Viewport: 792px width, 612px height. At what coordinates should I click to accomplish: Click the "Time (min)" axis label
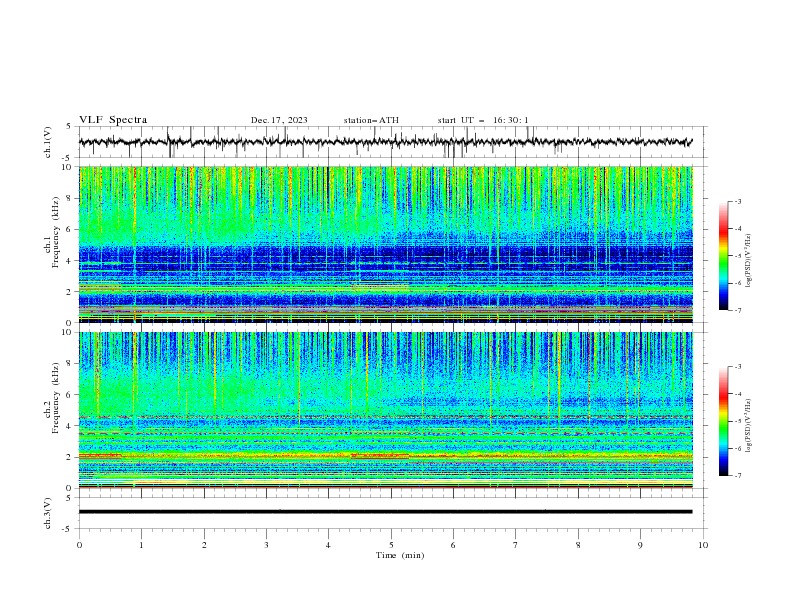(400, 555)
